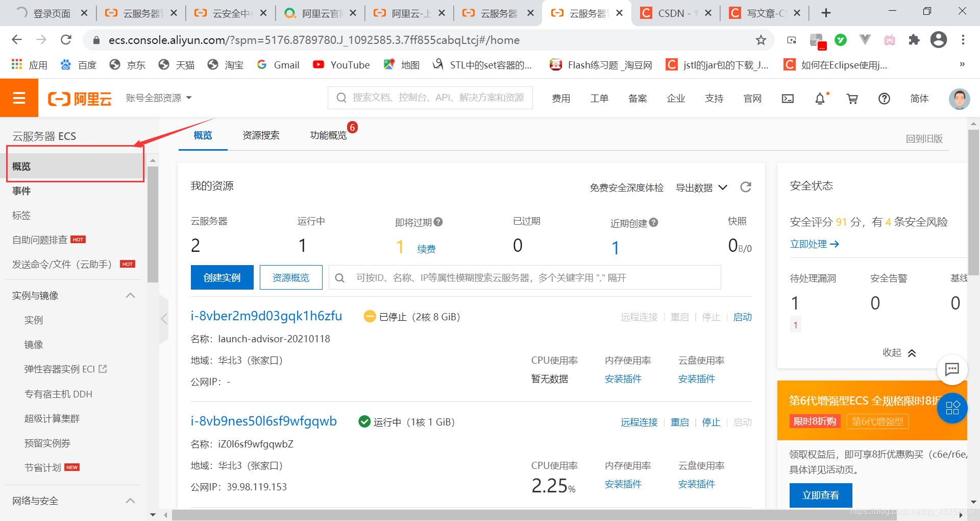Collapse the security panel with 收起

(x=899, y=352)
